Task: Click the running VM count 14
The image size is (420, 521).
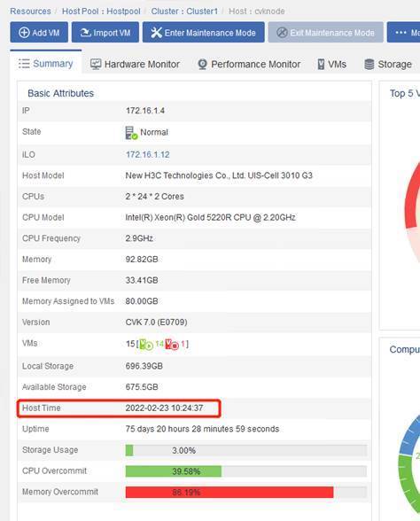Action: [159, 344]
